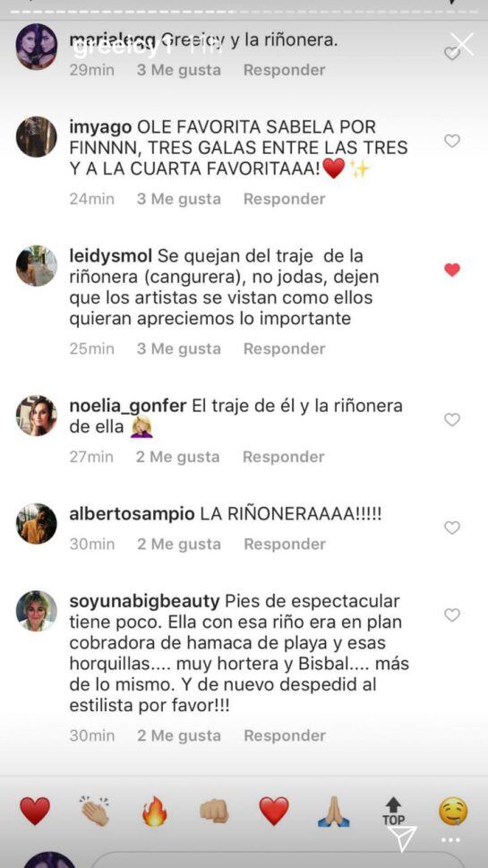
Task: Open noelia_gonfer's profile avatar
Action: (37, 416)
